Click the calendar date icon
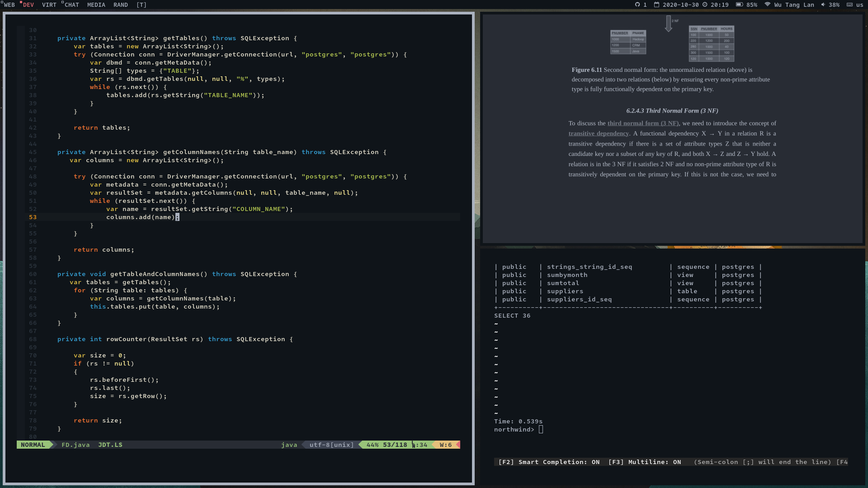Viewport: 868px width, 488px height. [656, 5]
